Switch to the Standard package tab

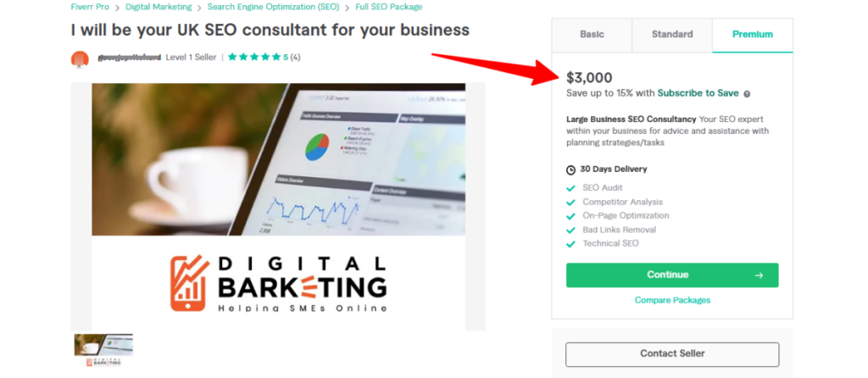click(x=671, y=35)
